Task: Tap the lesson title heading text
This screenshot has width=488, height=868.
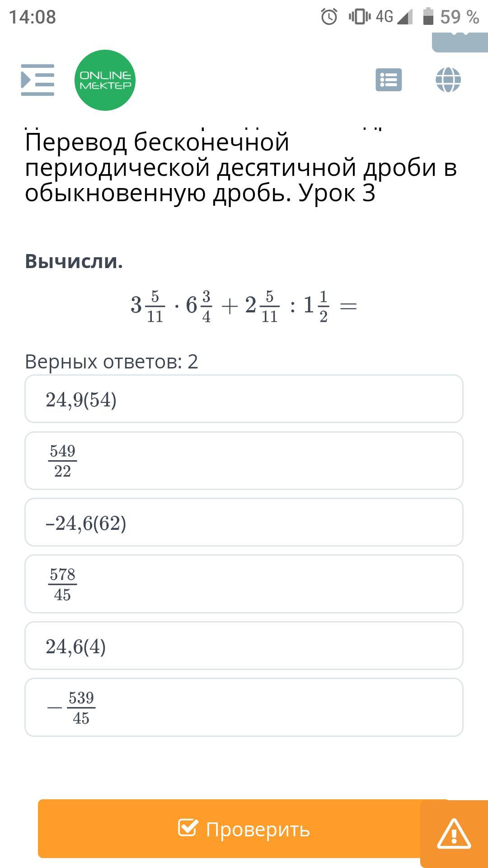Action: pyautogui.click(x=240, y=167)
